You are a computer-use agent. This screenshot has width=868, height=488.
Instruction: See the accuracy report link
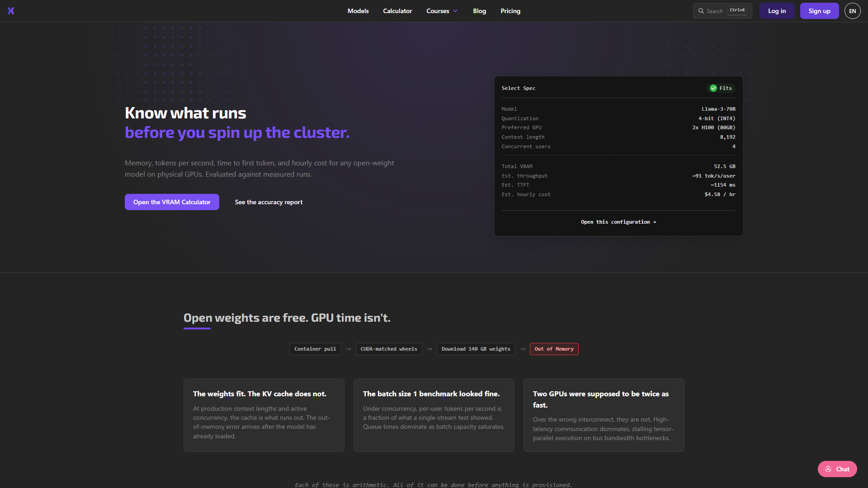point(269,202)
